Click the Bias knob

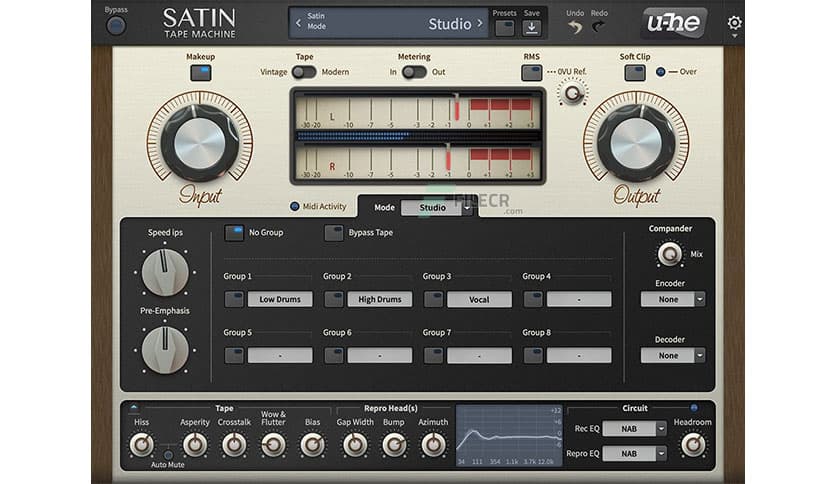[x=312, y=445]
